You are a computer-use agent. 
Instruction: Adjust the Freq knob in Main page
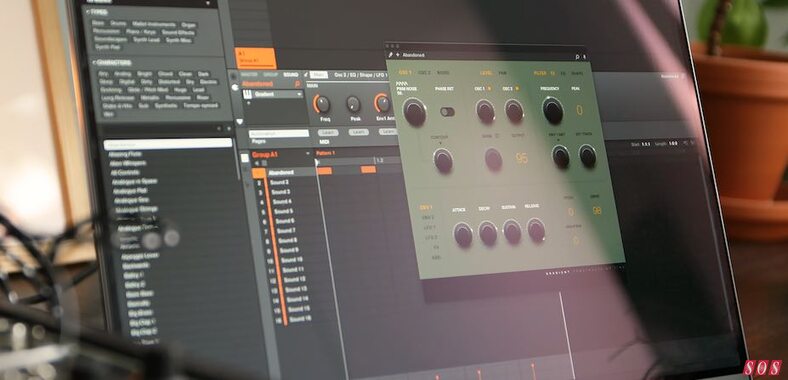[322, 104]
